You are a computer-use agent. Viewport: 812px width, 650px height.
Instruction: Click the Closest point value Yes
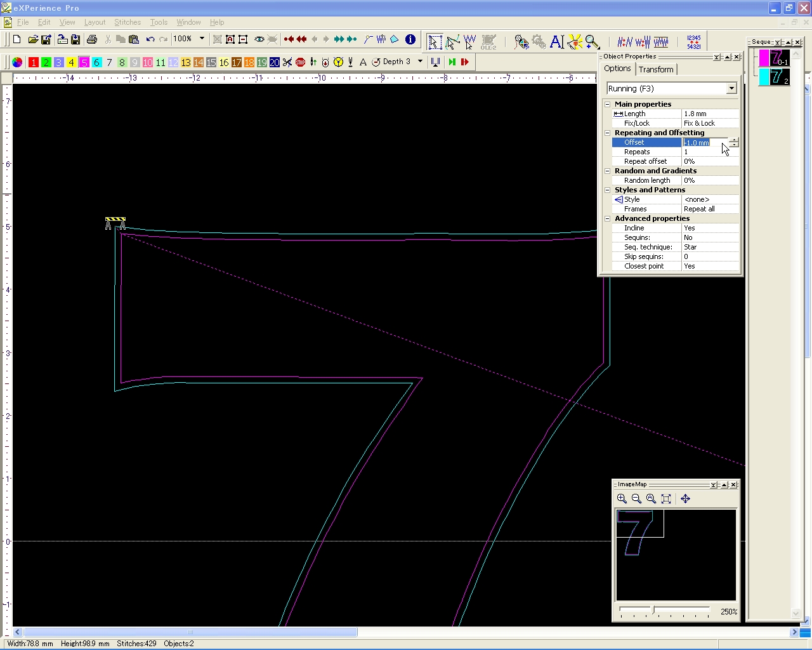pyautogui.click(x=710, y=266)
